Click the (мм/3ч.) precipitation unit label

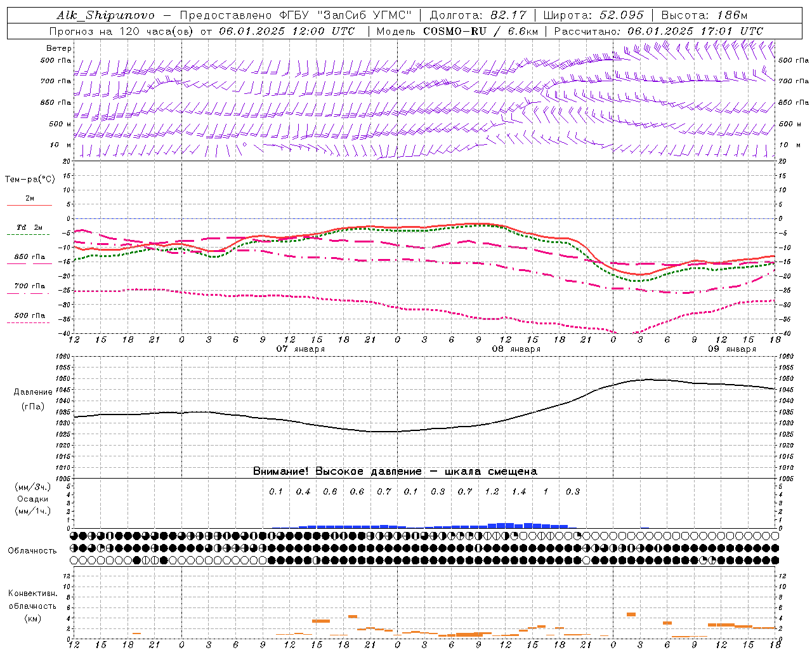tap(32, 487)
